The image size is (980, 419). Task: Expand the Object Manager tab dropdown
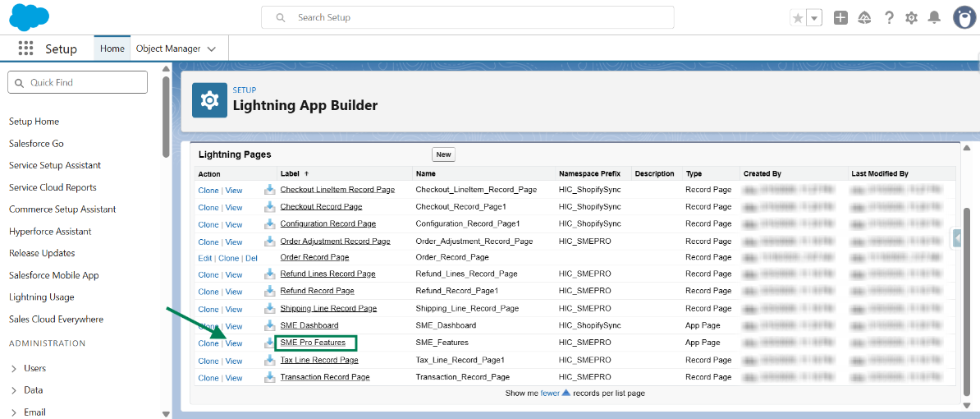(x=212, y=49)
